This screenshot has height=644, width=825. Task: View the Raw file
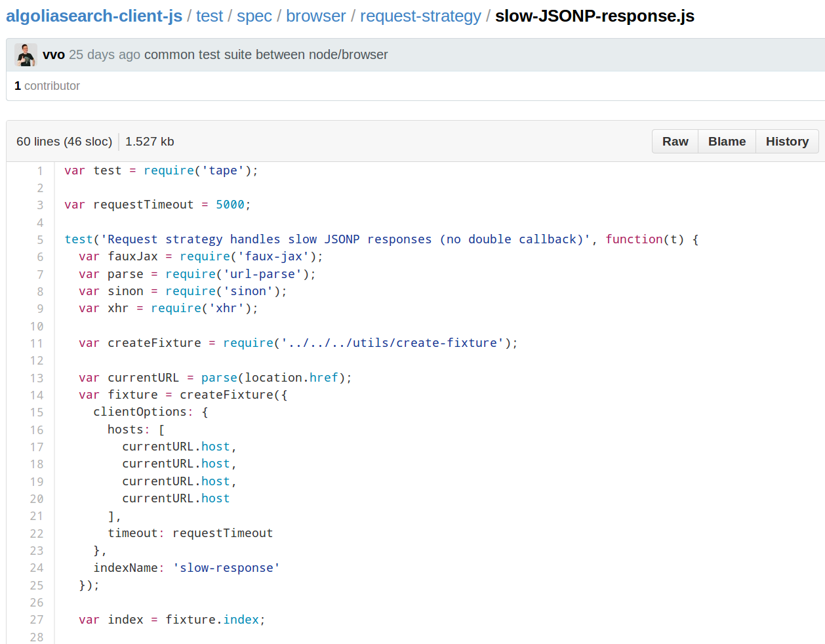pos(675,142)
